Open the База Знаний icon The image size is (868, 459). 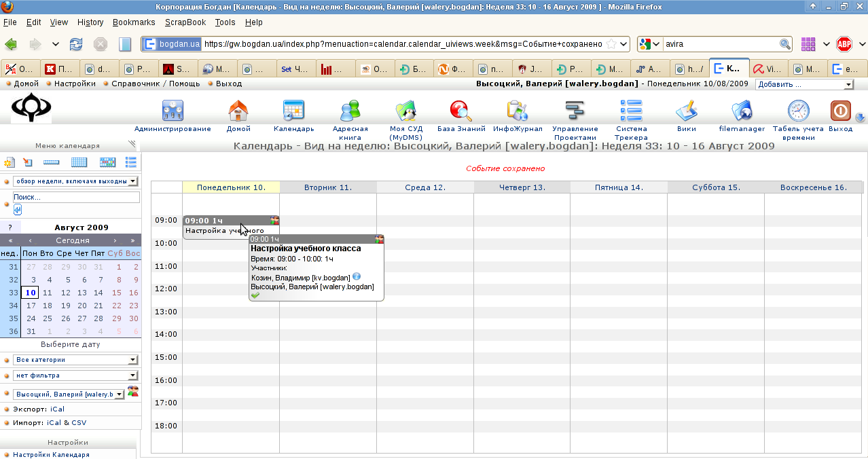tap(461, 110)
